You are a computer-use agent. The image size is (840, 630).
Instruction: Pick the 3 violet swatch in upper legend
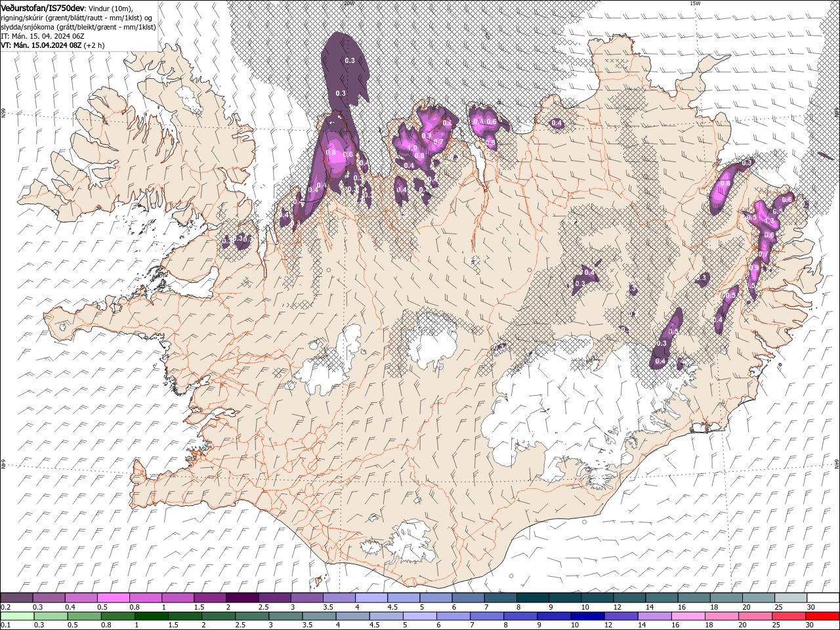pos(307,598)
